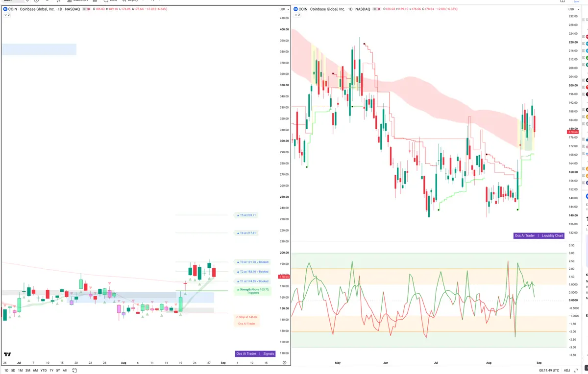Click 'May' on the right chart time axis

click(338, 363)
